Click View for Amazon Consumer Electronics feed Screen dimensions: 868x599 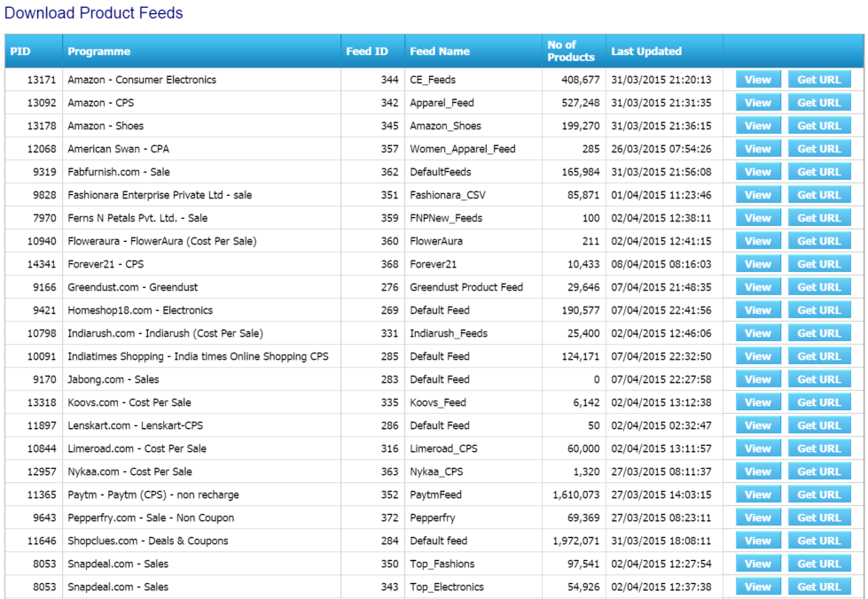(757, 80)
